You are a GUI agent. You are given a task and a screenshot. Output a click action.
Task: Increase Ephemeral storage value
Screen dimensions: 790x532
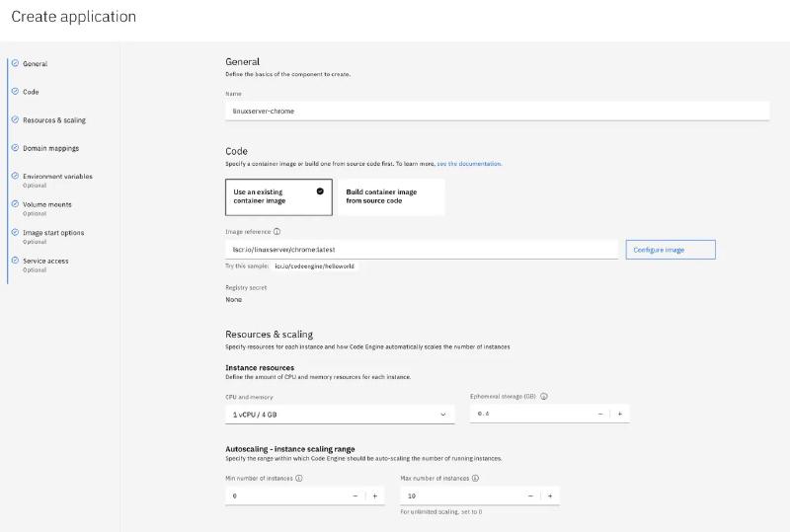[x=620, y=414]
